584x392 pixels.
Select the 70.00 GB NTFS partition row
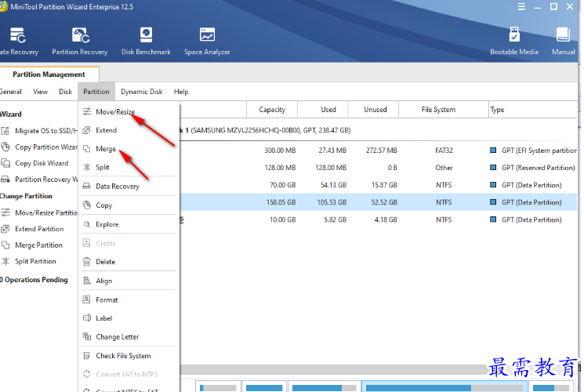pos(379,185)
